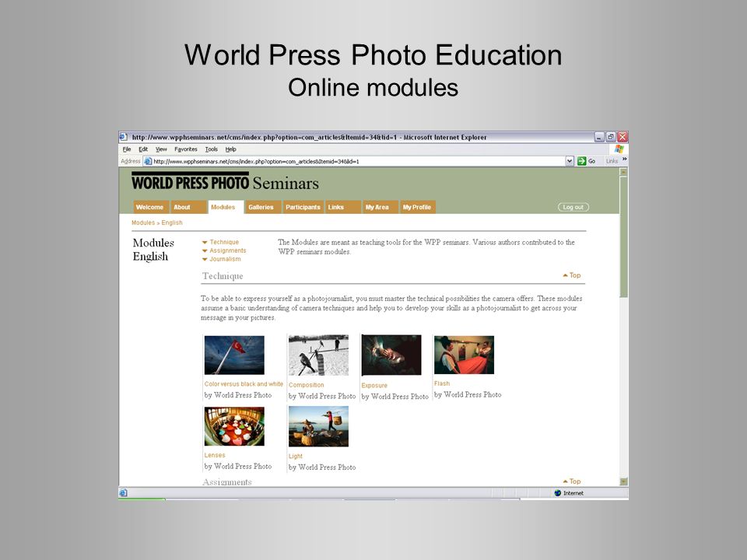Click the Color versus black and white link

click(x=244, y=383)
